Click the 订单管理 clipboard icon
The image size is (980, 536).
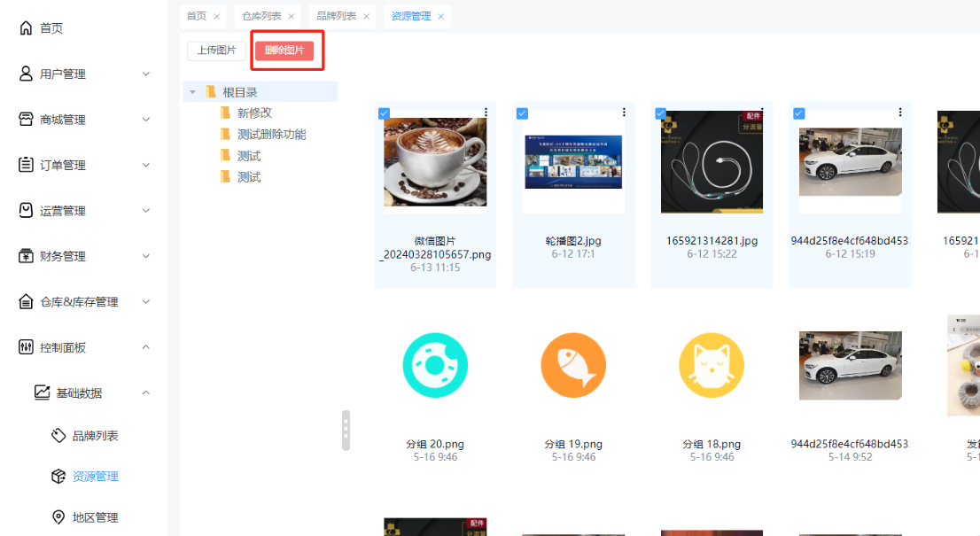pyautogui.click(x=26, y=165)
